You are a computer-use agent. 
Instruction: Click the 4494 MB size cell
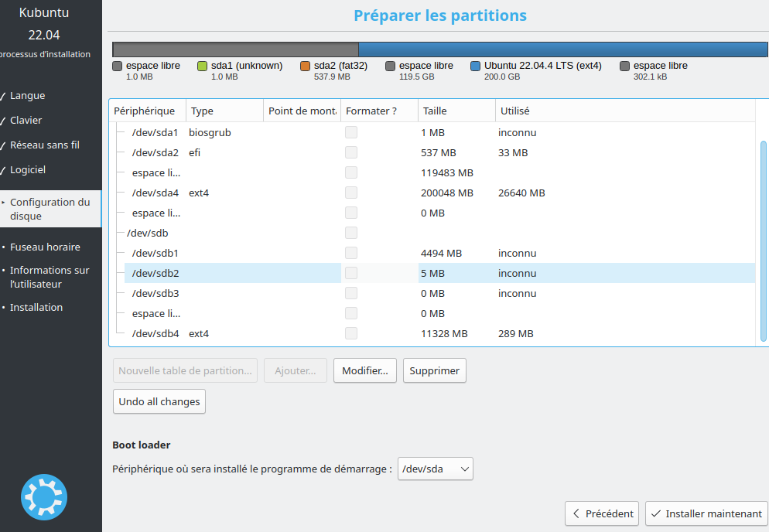(x=442, y=253)
